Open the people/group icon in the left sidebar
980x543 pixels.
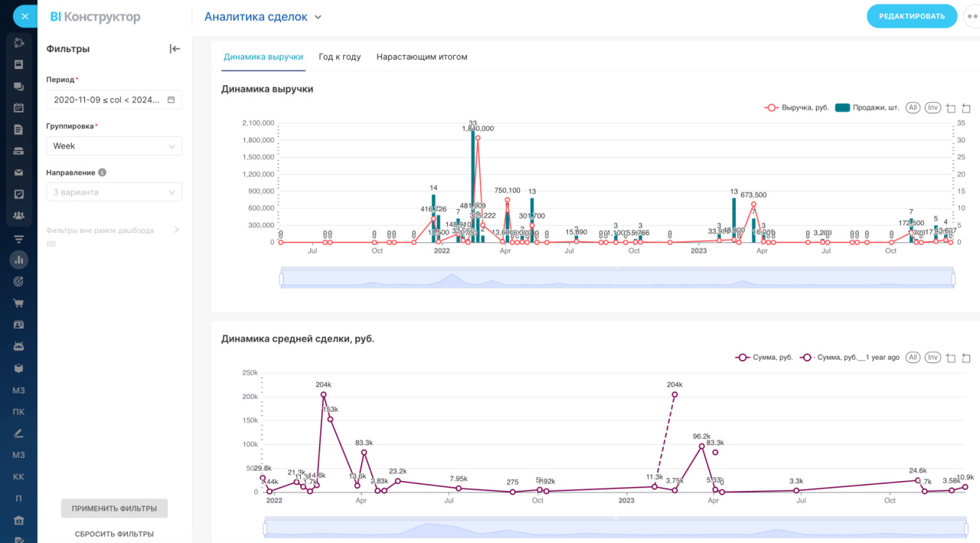click(18, 216)
